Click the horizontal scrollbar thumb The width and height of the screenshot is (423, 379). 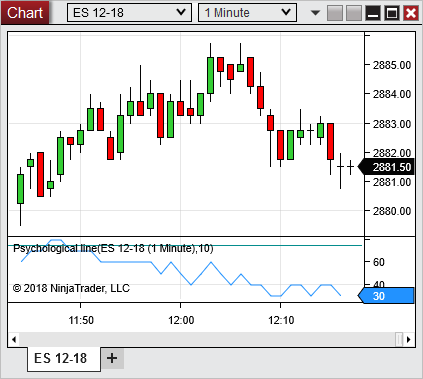coord(399,340)
